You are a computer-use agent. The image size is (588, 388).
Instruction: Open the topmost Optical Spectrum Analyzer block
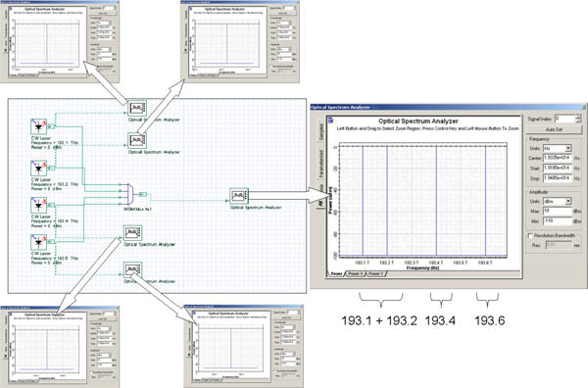(137, 109)
